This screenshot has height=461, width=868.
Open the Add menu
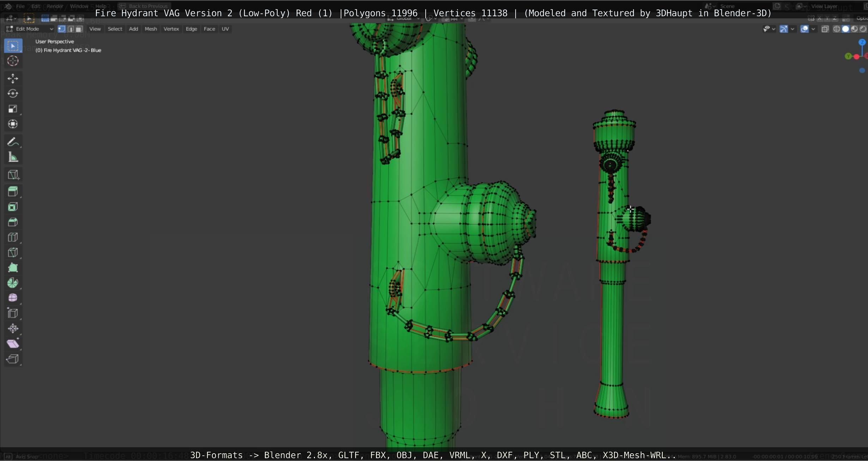click(133, 29)
